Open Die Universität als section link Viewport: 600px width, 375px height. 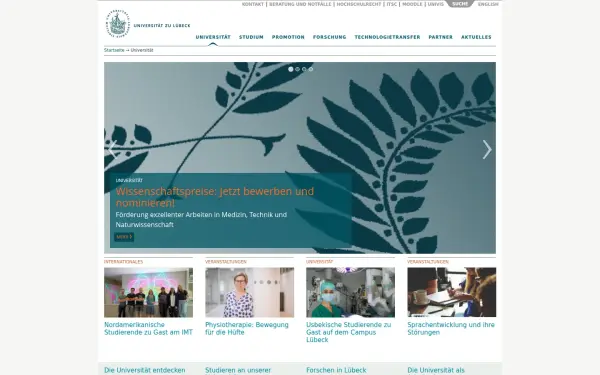click(x=436, y=370)
